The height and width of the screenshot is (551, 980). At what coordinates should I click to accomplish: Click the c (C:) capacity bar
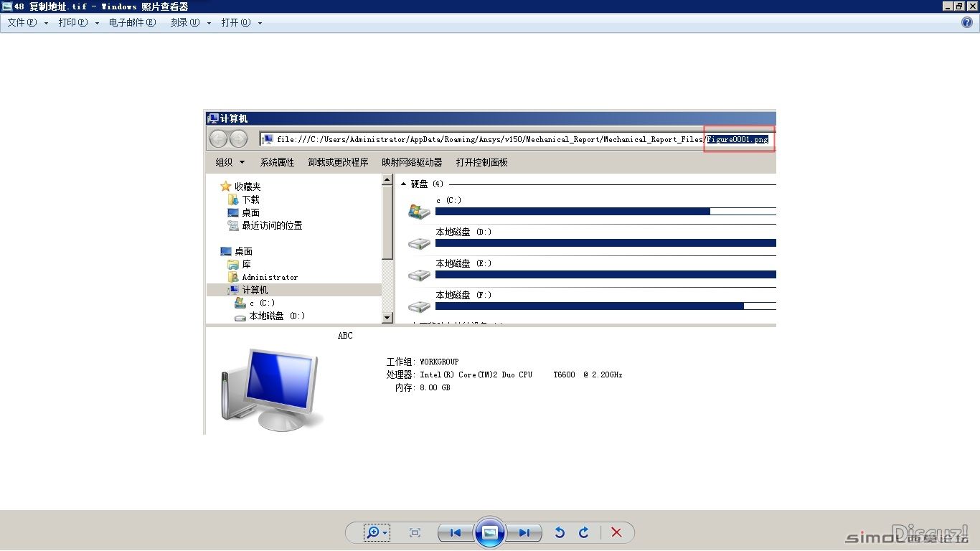click(x=606, y=211)
